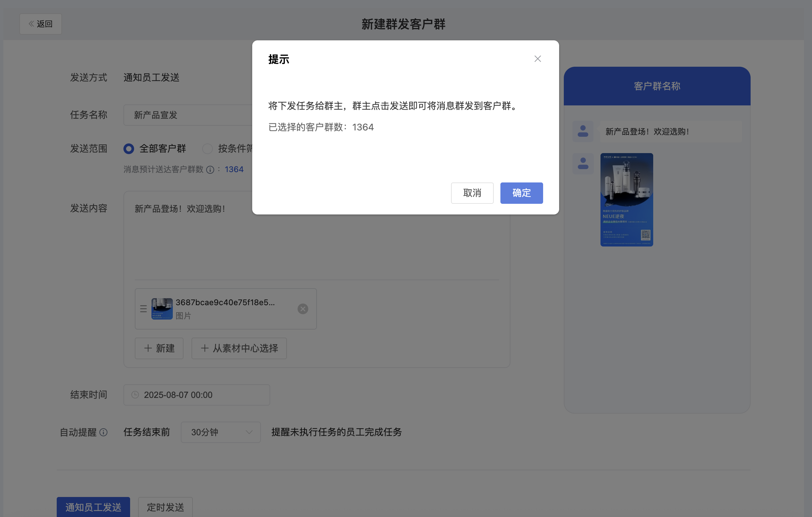Click the product poster image in the preview
Screen dimensions: 812x517
627,200
